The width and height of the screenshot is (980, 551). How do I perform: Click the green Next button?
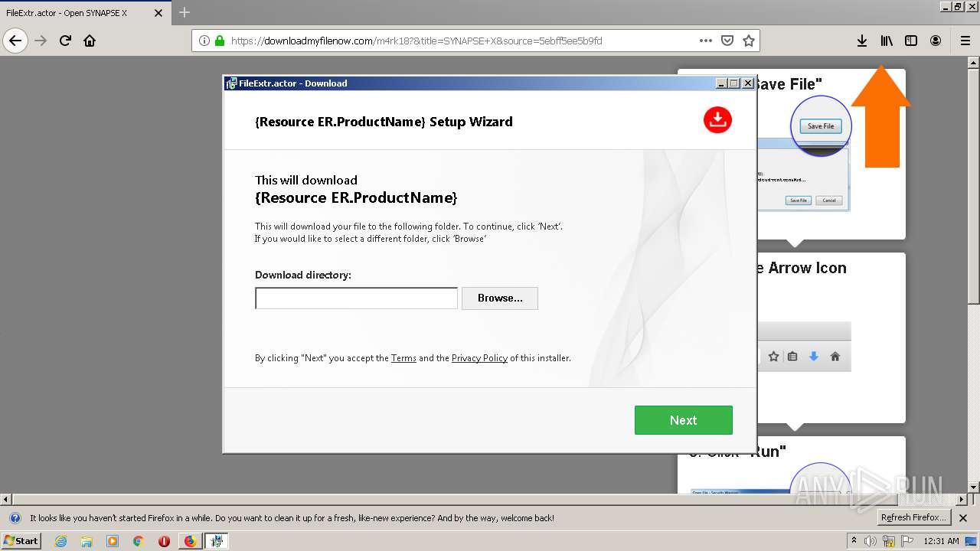(x=684, y=420)
